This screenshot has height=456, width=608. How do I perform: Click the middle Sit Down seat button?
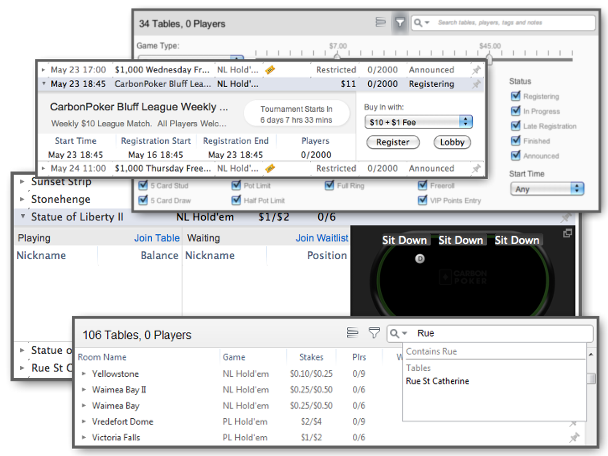[x=461, y=240]
